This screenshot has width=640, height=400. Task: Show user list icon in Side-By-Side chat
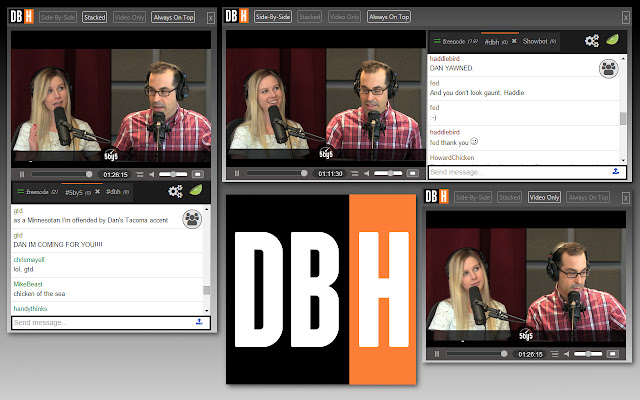pos(609,68)
